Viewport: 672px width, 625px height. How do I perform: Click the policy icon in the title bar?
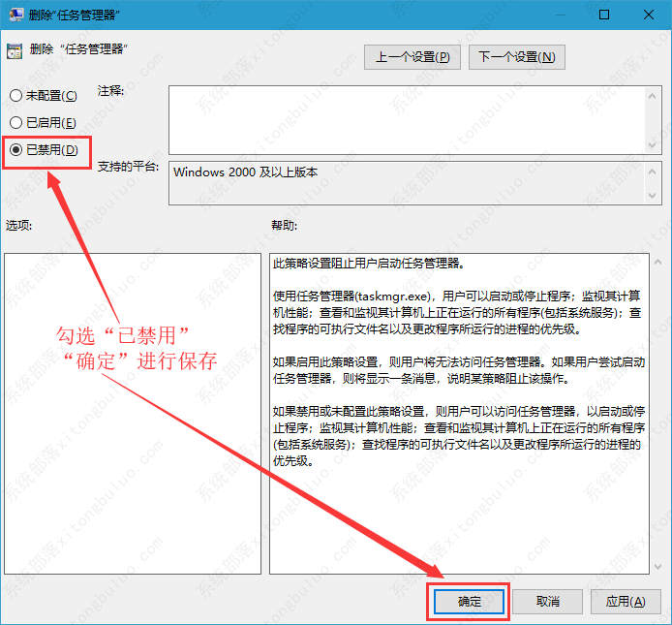[15, 16]
